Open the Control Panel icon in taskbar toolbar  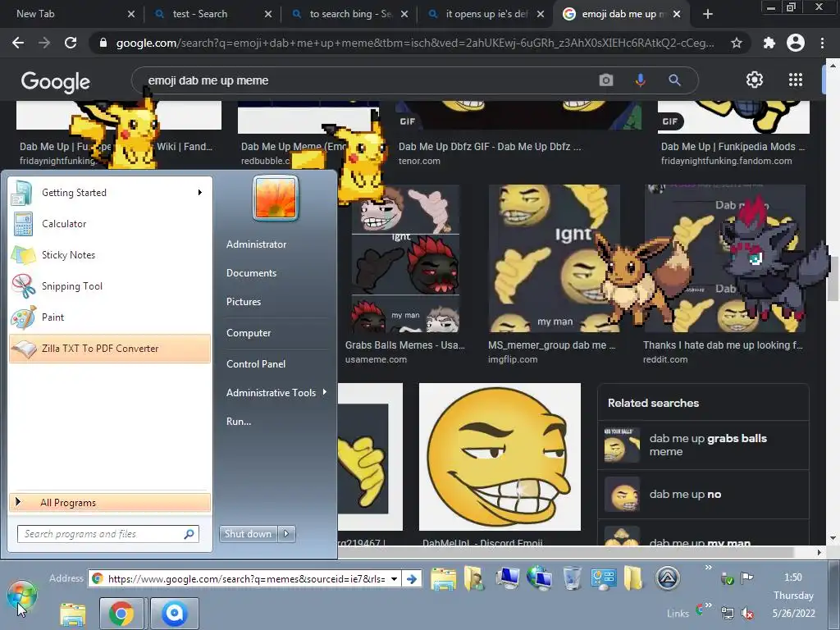click(x=603, y=578)
